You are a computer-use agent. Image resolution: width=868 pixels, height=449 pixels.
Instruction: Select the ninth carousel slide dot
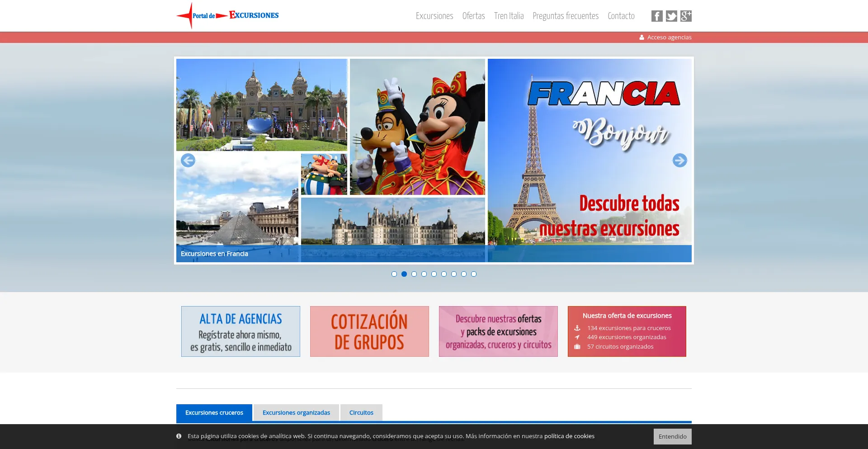[474, 274]
